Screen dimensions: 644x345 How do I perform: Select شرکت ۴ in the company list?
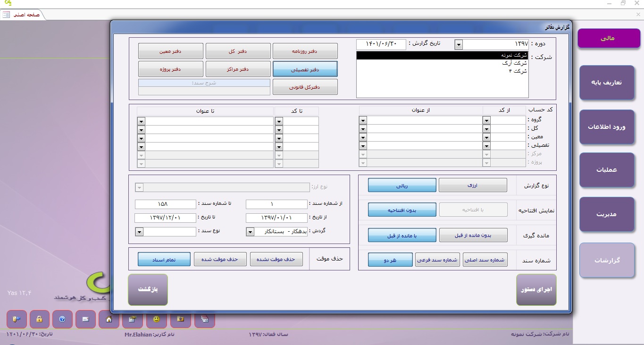(443, 71)
